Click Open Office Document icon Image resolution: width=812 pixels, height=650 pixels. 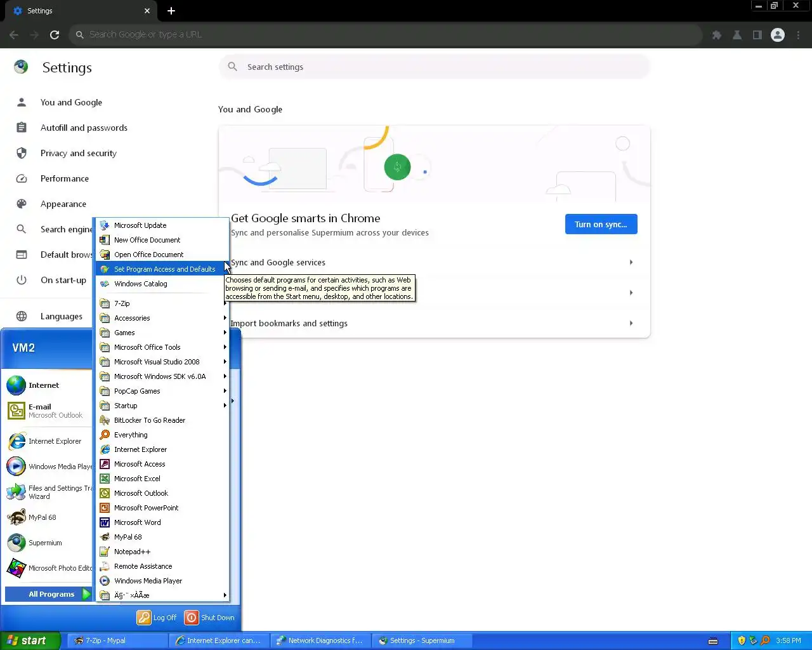(x=105, y=255)
